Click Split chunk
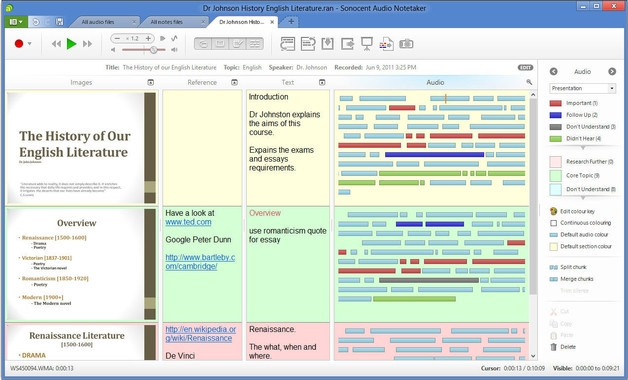The width and height of the screenshot is (628, 380). 568,267
